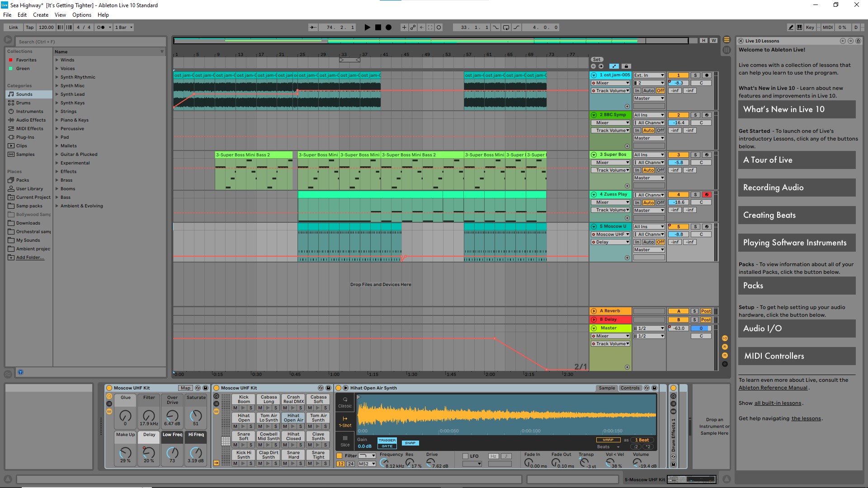
Task: Expand the Synth Lead folder
Action: (x=57, y=94)
